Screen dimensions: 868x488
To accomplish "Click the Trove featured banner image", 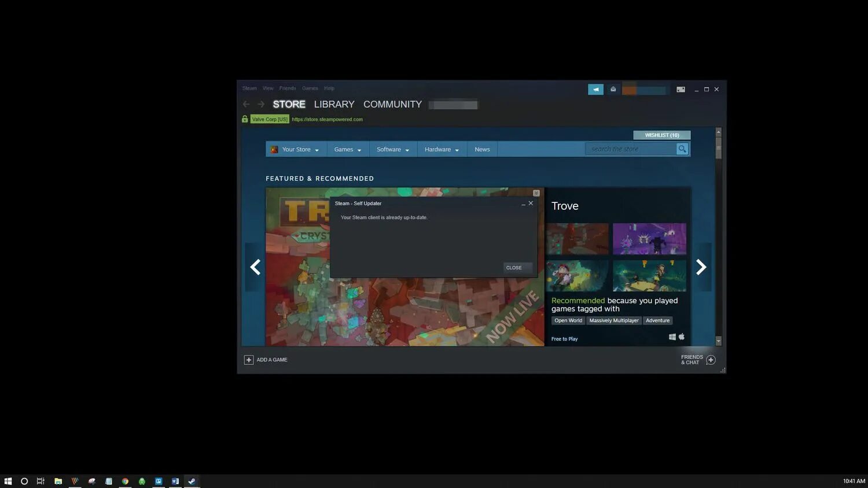I will [x=405, y=312].
